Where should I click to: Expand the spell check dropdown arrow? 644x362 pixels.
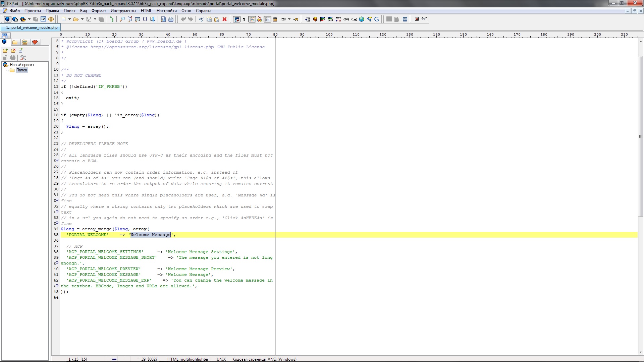click(x=289, y=19)
